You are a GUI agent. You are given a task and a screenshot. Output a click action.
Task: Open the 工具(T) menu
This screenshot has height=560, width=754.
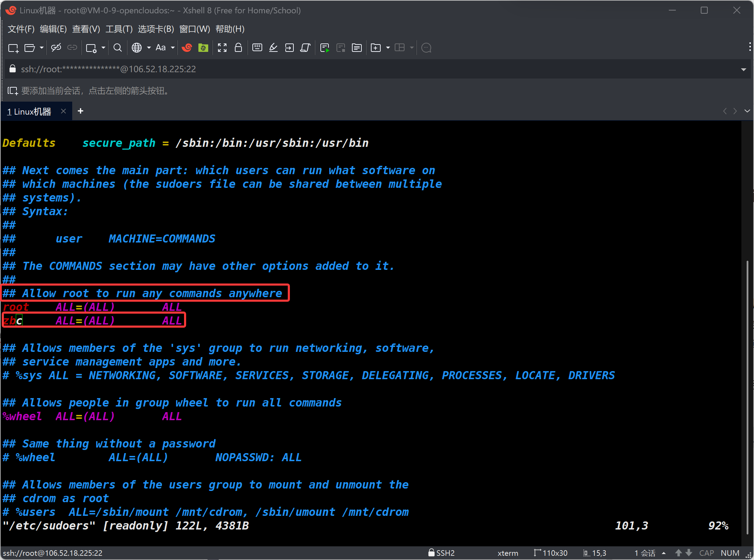119,29
